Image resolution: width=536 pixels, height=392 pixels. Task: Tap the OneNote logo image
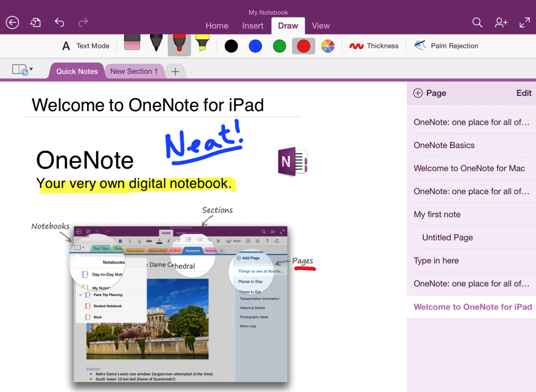pyautogui.click(x=293, y=161)
